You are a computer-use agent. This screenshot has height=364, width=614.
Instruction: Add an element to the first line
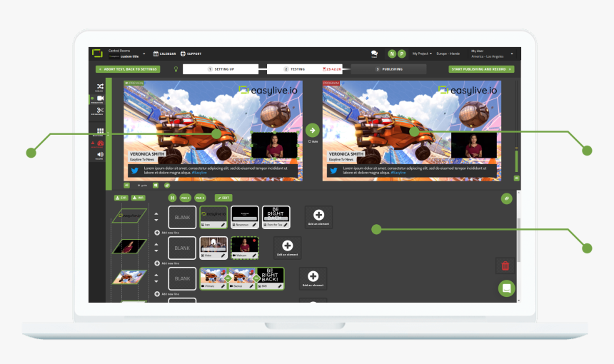318,217
